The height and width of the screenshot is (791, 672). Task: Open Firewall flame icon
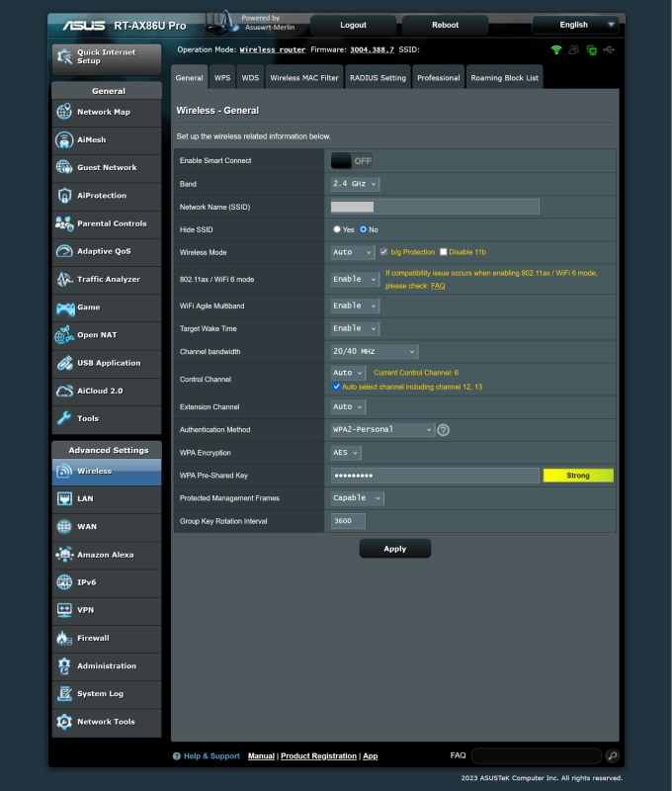click(64, 638)
